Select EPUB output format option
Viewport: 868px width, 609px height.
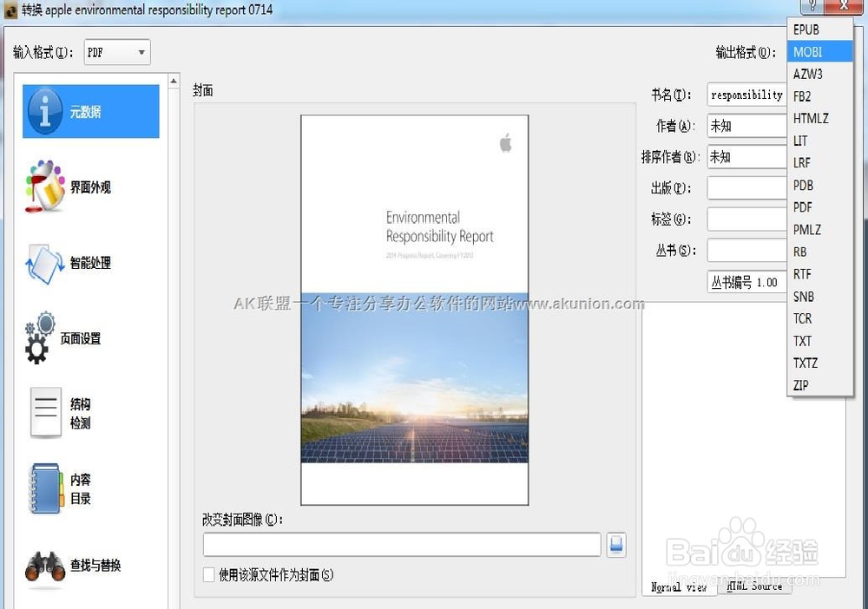point(807,29)
